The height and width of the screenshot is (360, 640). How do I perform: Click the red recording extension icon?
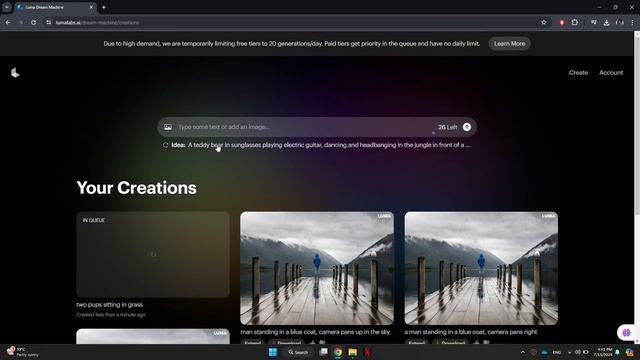click(x=562, y=22)
